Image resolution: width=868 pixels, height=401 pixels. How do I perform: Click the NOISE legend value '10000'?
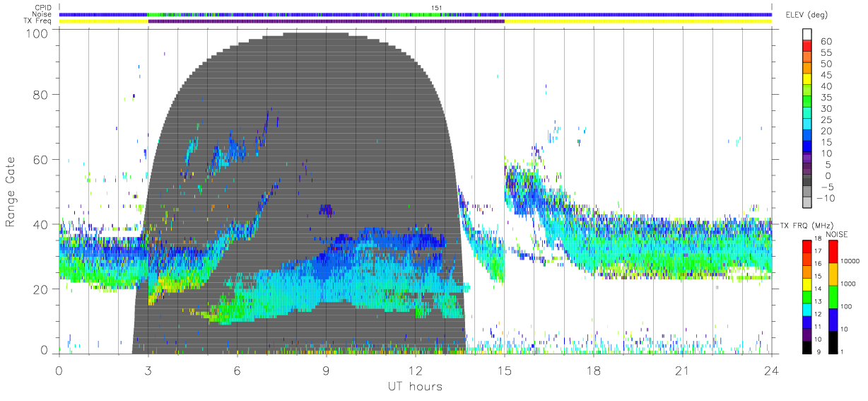coord(850,261)
